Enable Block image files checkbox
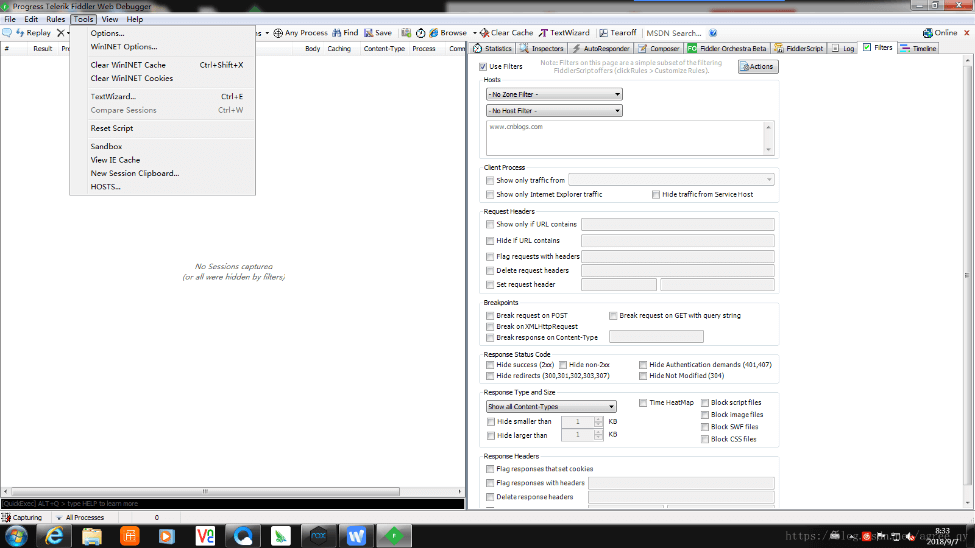Screen dimensions: 975x548 [705, 415]
